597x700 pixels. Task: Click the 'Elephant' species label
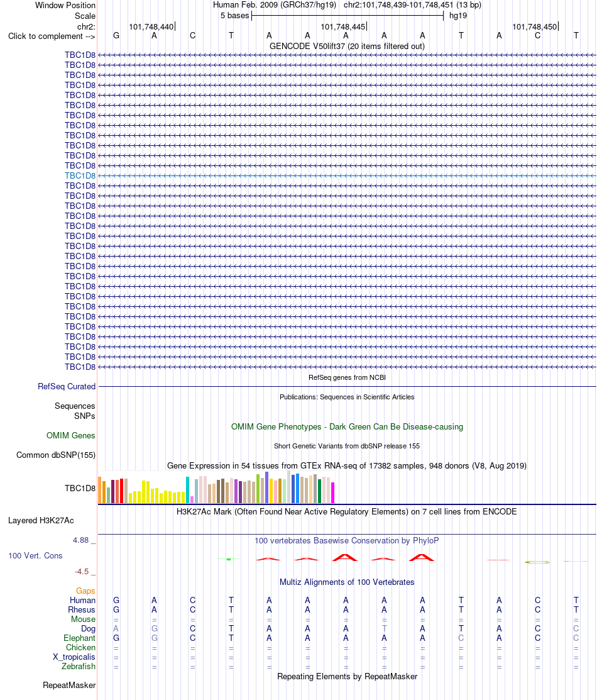click(x=79, y=638)
